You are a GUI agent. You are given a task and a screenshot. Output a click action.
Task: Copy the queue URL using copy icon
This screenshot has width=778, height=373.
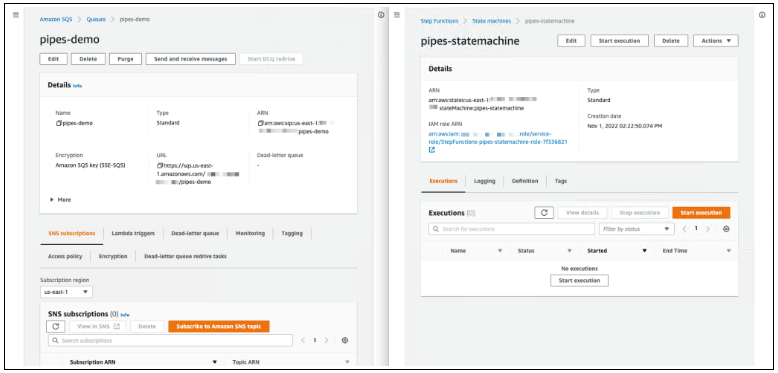(160, 165)
